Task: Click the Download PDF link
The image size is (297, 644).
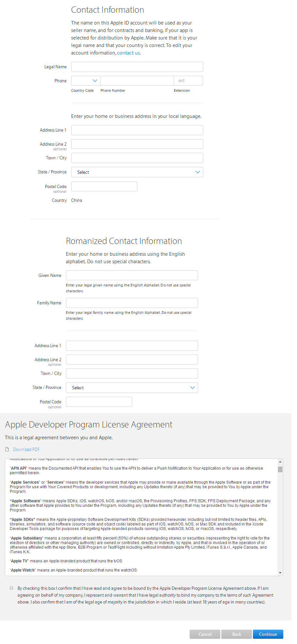Action: 26,449
